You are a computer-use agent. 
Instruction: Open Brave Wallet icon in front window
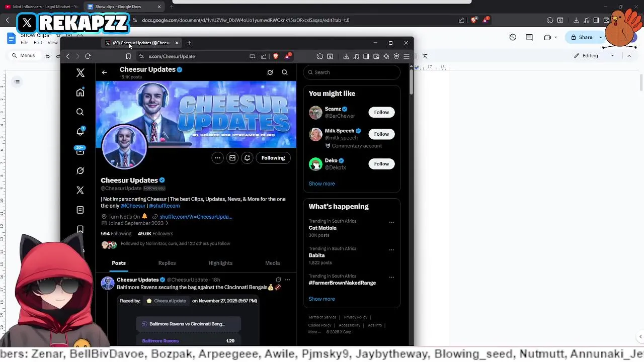point(376,56)
